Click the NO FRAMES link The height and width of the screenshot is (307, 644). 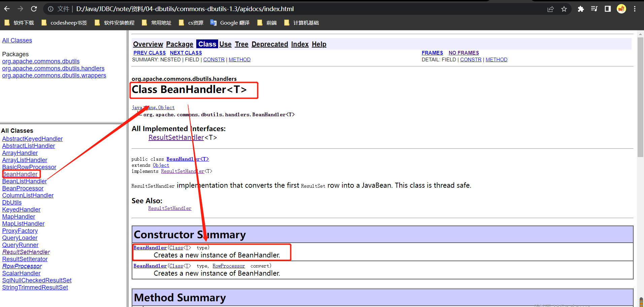coord(464,53)
